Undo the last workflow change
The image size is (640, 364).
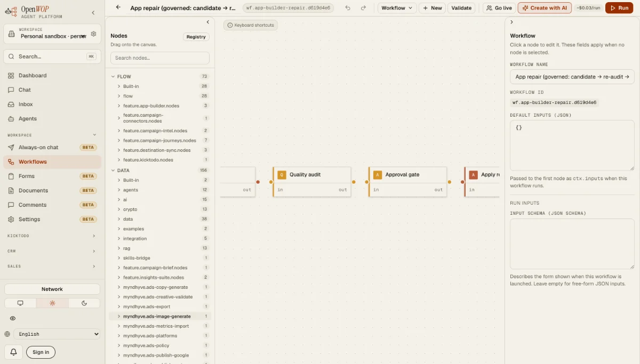(x=348, y=8)
